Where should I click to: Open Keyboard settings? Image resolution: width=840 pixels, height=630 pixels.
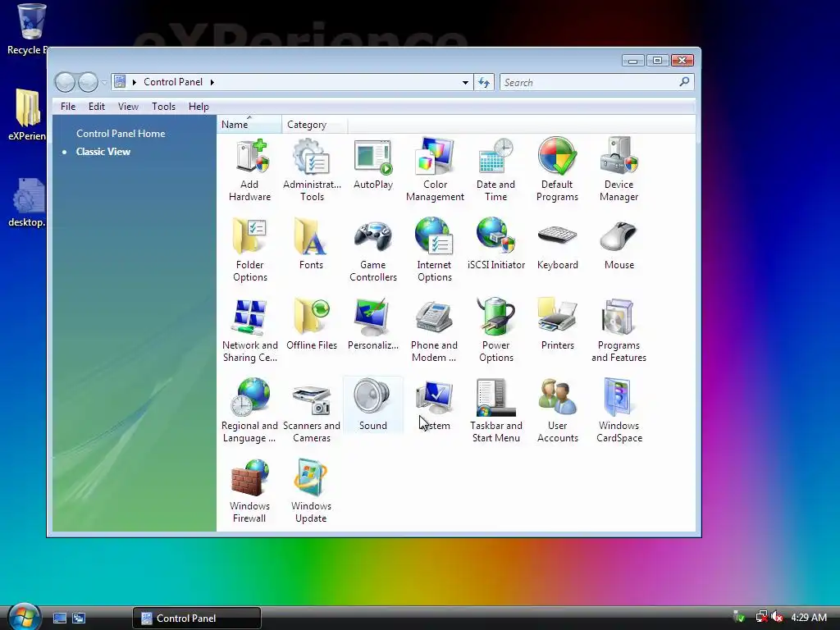(557, 244)
